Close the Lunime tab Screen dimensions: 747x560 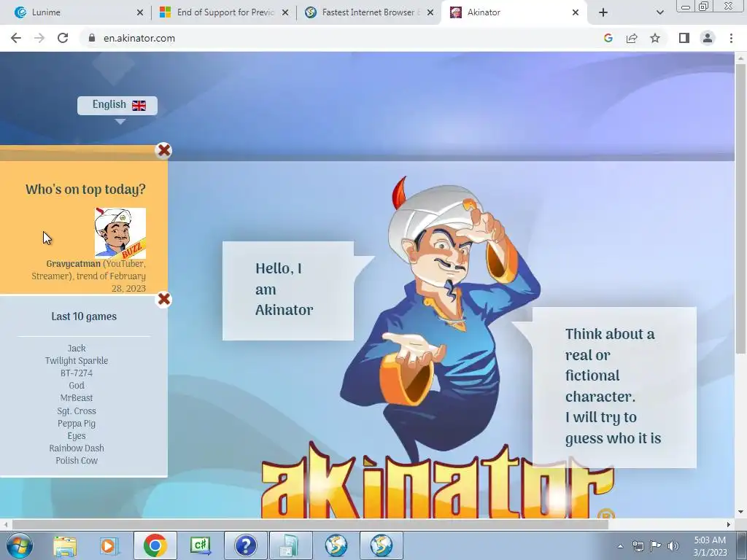pos(139,12)
